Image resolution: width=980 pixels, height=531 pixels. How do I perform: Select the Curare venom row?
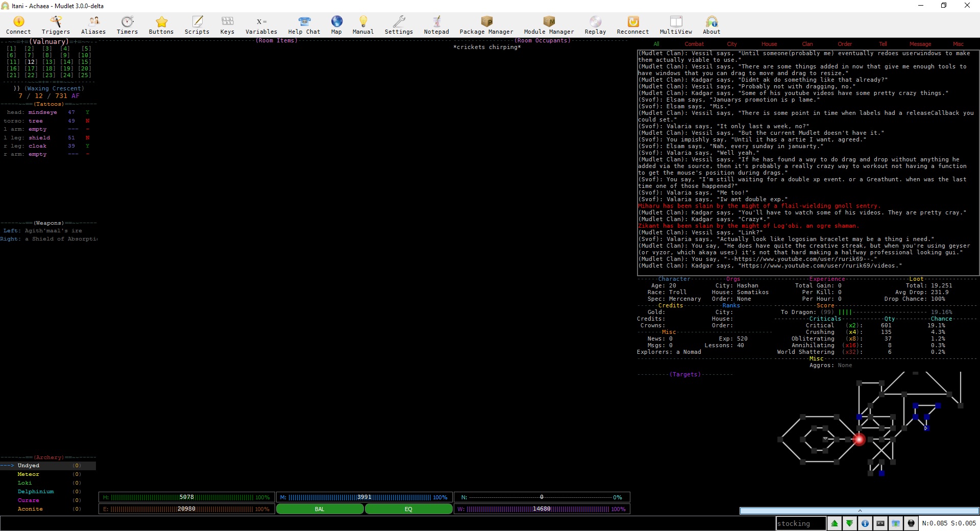(x=48, y=500)
